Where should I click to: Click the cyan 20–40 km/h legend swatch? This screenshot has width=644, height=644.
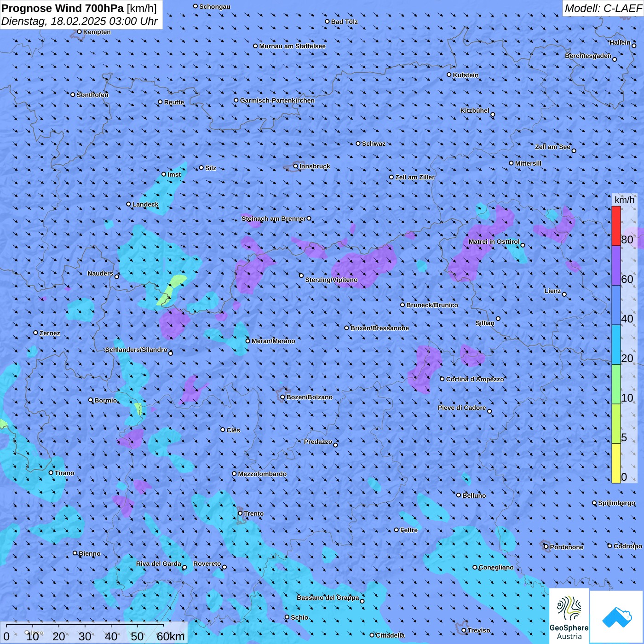(616, 345)
